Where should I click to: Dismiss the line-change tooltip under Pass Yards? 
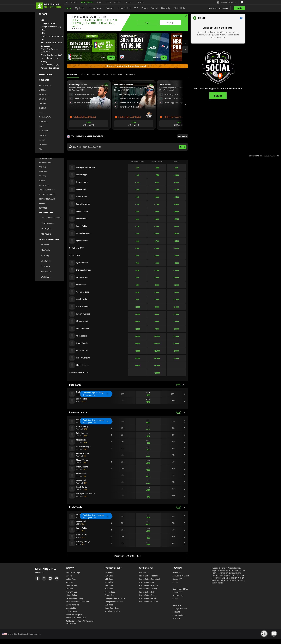(x=108, y=394)
